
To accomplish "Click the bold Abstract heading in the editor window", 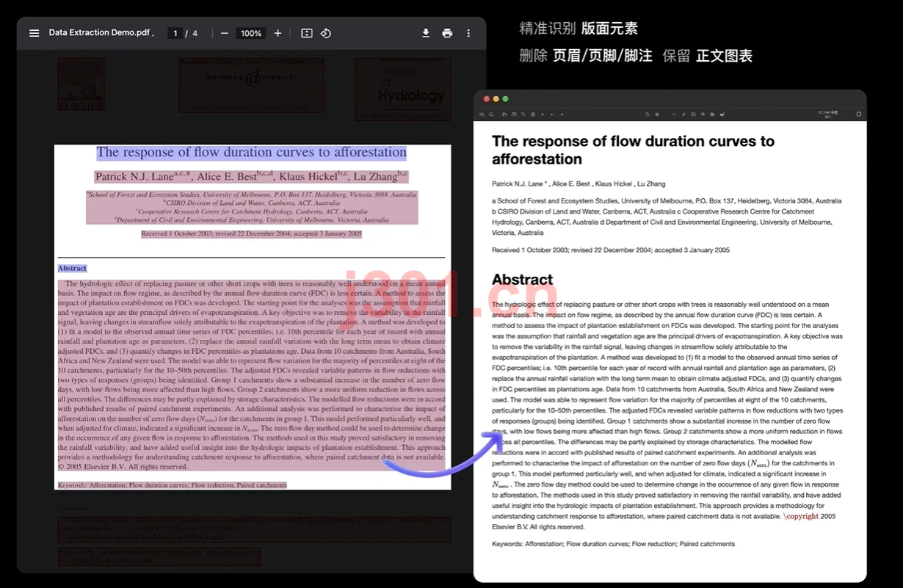I will click(x=523, y=280).
